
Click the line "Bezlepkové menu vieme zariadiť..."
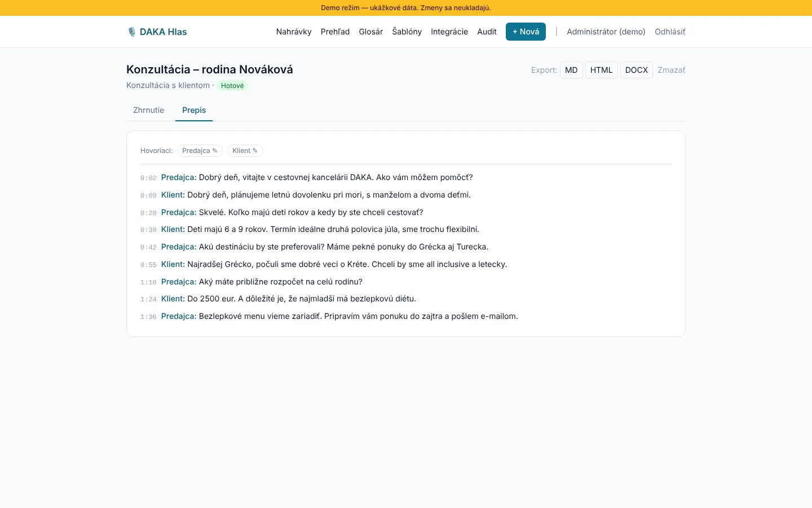[x=359, y=316]
